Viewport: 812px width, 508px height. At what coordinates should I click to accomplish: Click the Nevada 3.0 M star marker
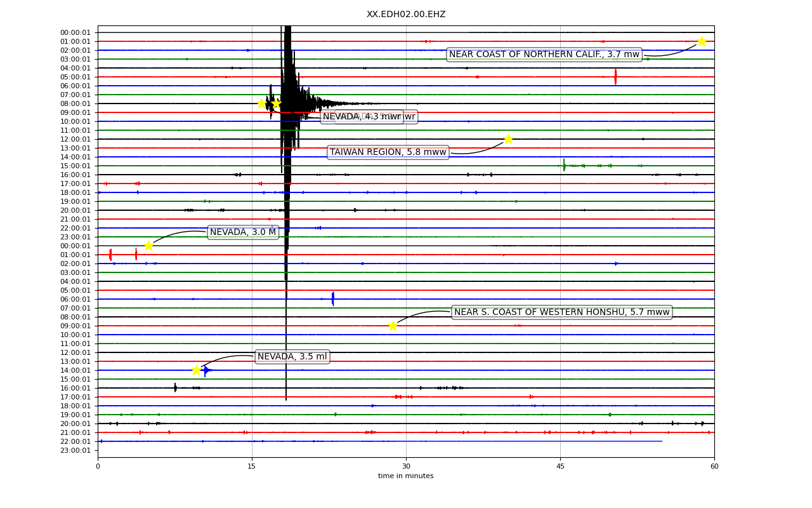point(148,246)
